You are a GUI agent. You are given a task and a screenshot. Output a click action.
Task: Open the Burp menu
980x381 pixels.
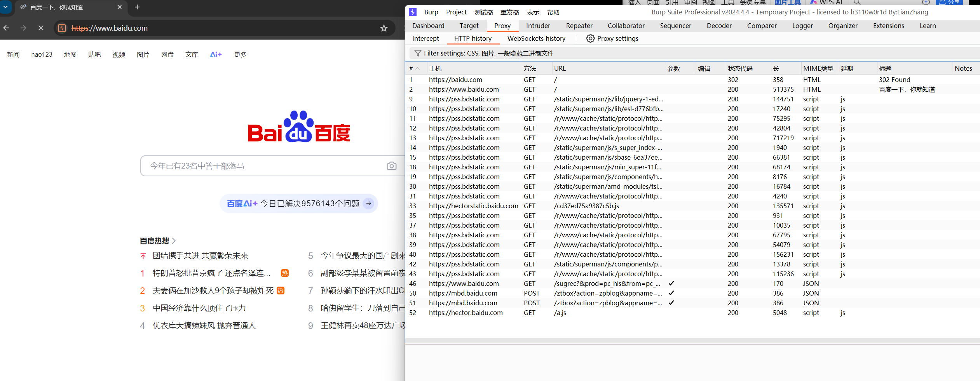431,12
